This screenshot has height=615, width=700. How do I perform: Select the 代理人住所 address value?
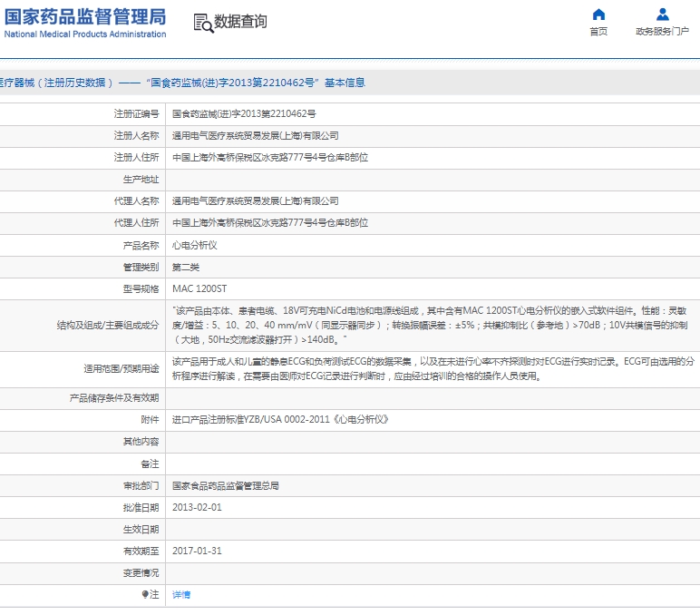[x=270, y=223]
